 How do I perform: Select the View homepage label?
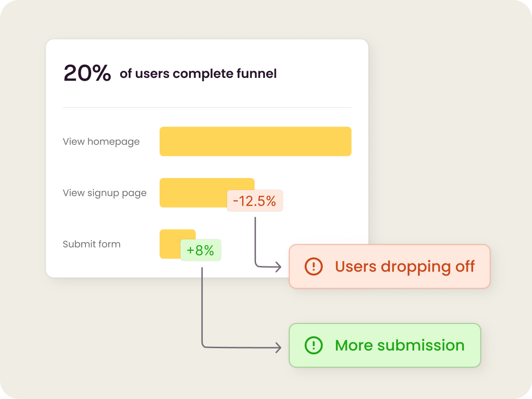click(x=101, y=142)
